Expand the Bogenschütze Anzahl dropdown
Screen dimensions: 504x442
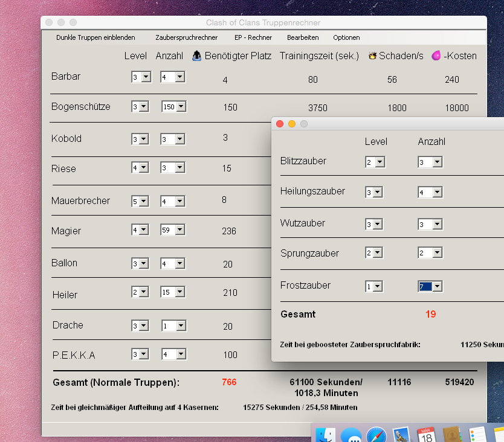tap(173, 107)
